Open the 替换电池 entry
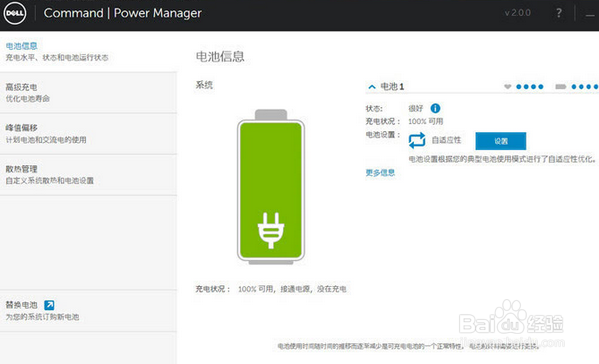The image size is (599, 364). point(88,311)
